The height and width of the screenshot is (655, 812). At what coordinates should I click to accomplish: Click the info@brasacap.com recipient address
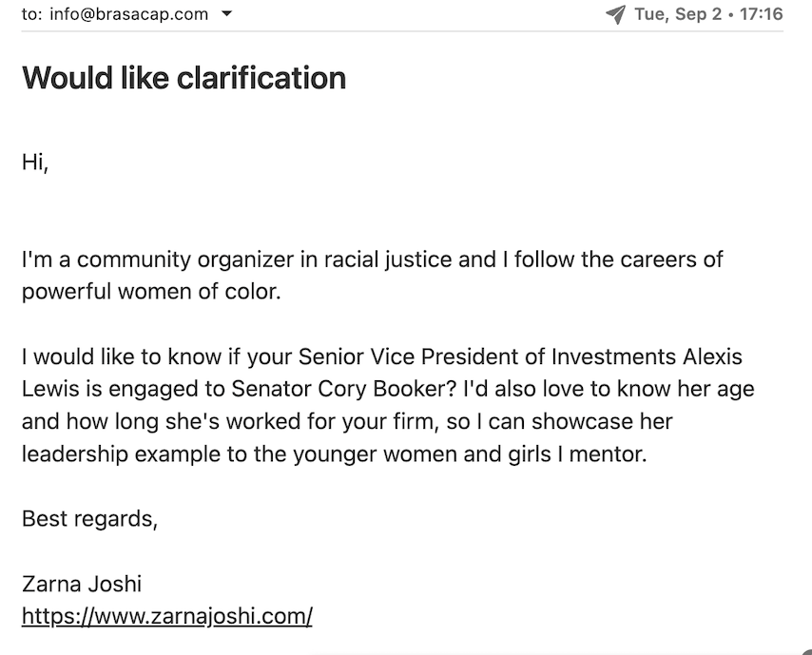click(x=129, y=14)
